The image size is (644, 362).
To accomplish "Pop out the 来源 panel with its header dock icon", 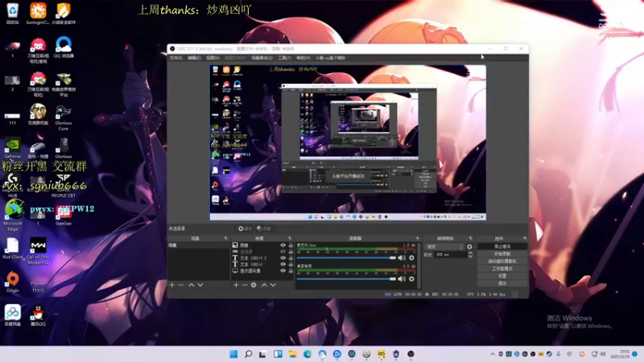I will pyautogui.click(x=290, y=238).
